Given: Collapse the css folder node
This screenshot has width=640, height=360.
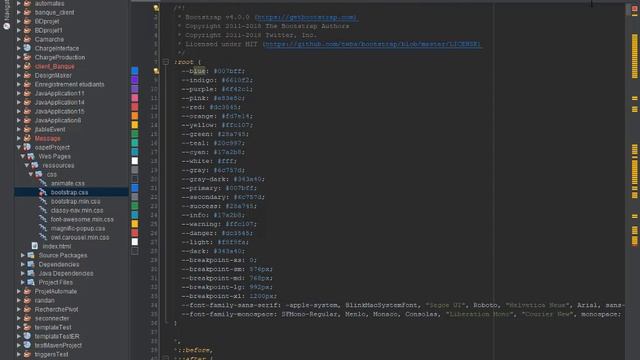Looking at the screenshot, I should [31, 174].
